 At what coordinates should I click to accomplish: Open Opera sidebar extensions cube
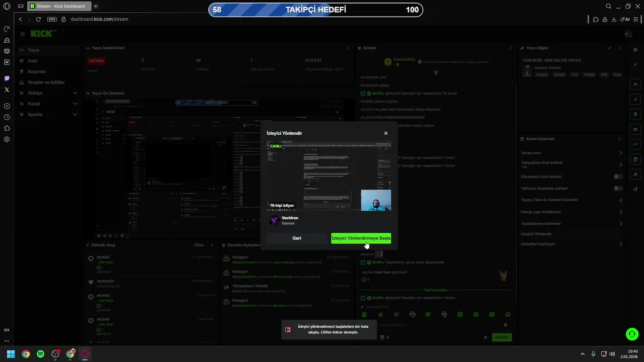[x=7, y=128]
